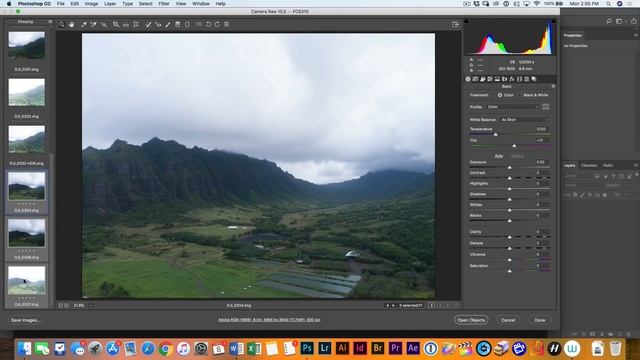Select the Black & White treatment radio button
The image size is (640, 360).
coord(520,95)
